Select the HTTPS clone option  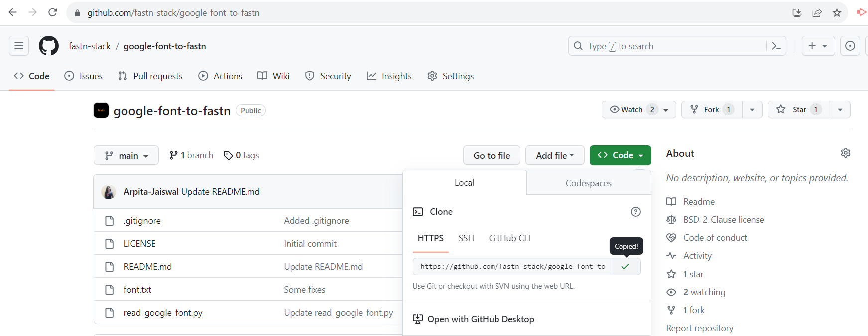(x=431, y=238)
